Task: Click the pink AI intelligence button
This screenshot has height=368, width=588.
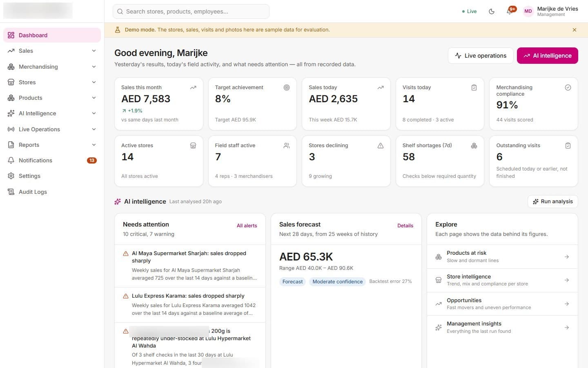Action: point(548,56)
